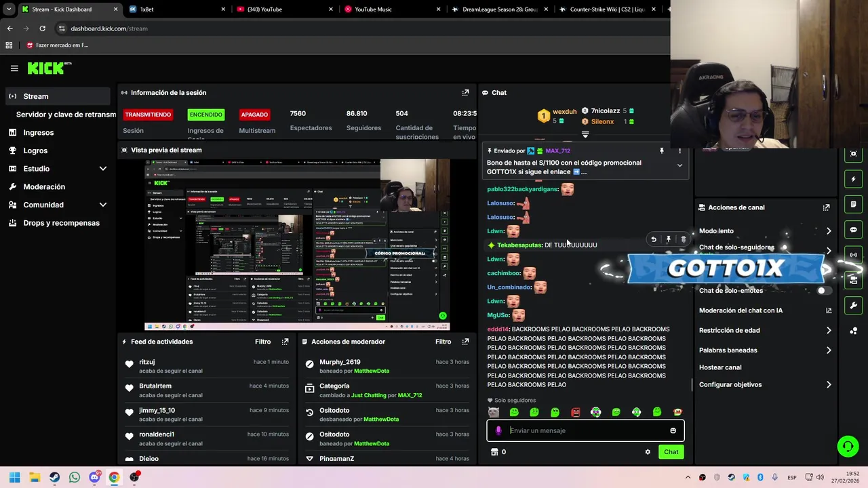This screenshot has height=488, width=868.
Task: Open Servidor y clave de retransmisión
Action: 66,115
